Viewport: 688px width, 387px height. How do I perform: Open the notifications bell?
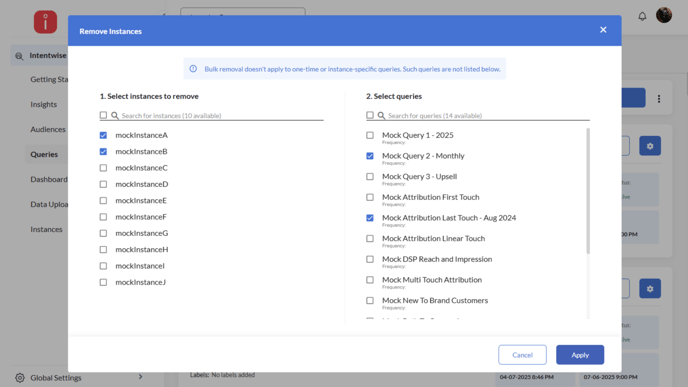[642, 16]
